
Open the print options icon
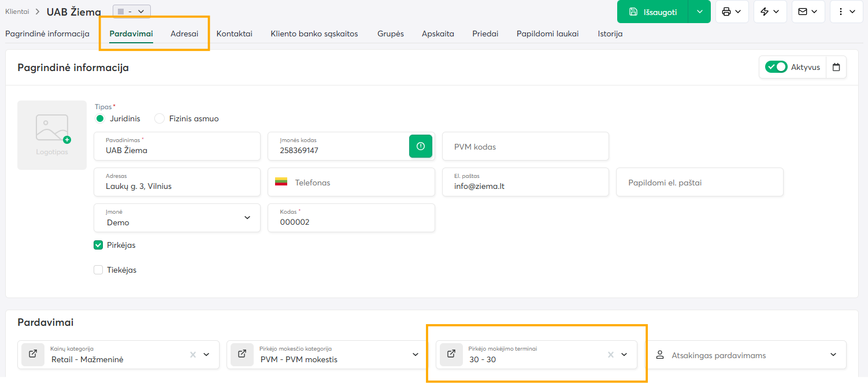click(731, 12)
